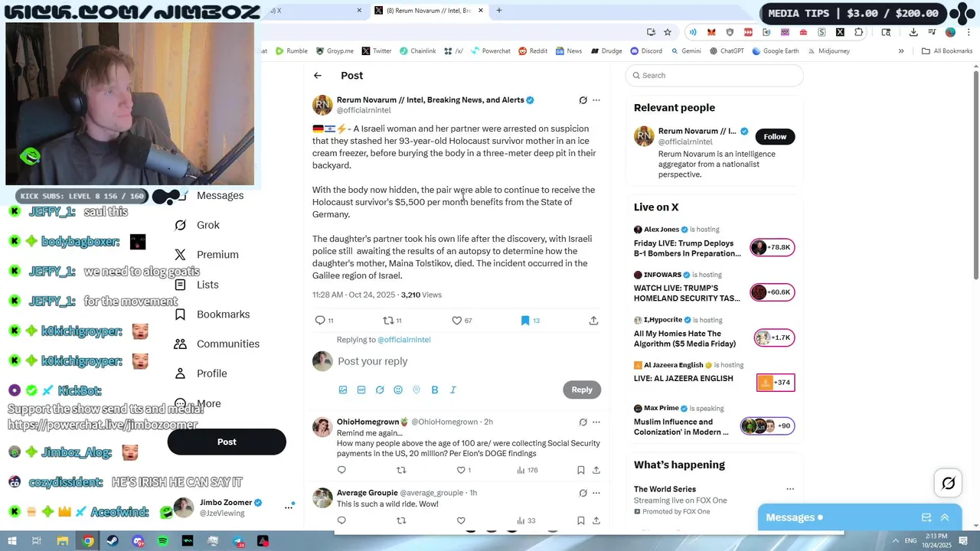The height and width of the screenshot is (551, 980).
Task: Toggle bold formatting in reply composer
Action: 435,390
